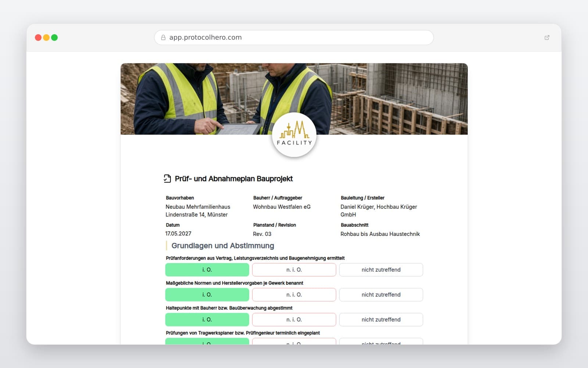588x368 pixels.
Task: Click the Bauherr / Auftraggeber label
Action: (277, 198)
